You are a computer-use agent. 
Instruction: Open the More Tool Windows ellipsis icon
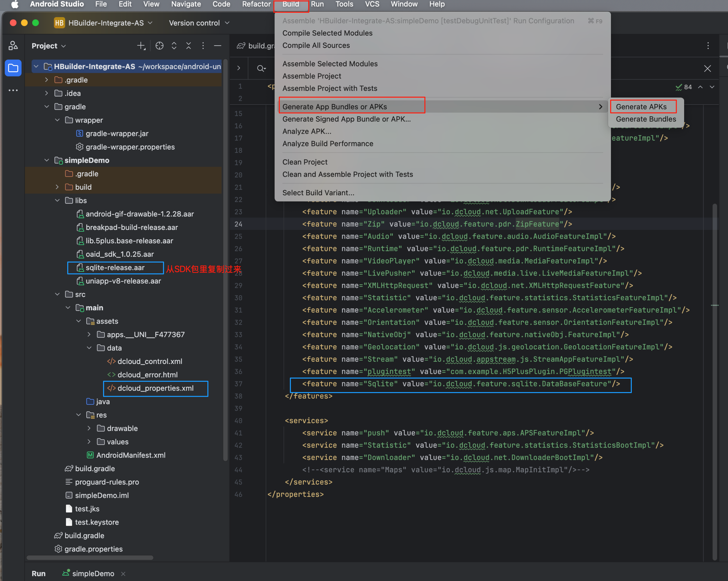pyautogui.click(x=13, y=90)
